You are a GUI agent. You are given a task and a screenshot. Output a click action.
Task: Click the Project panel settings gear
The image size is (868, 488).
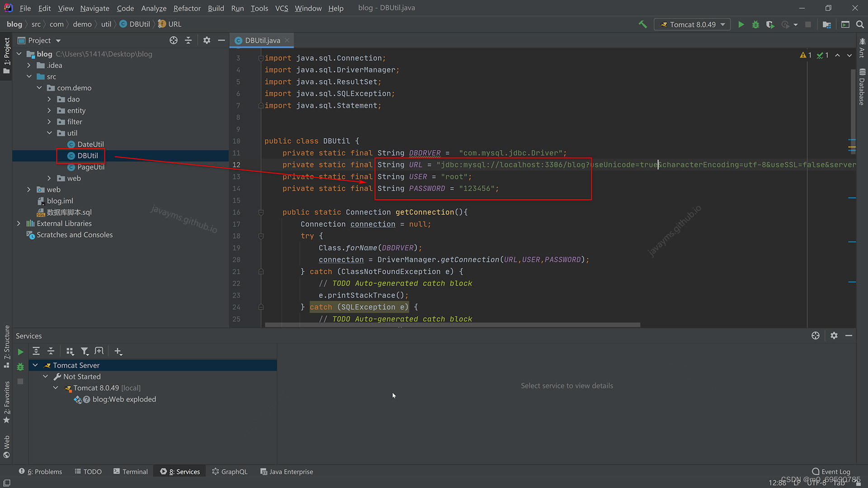coord(207,40)
